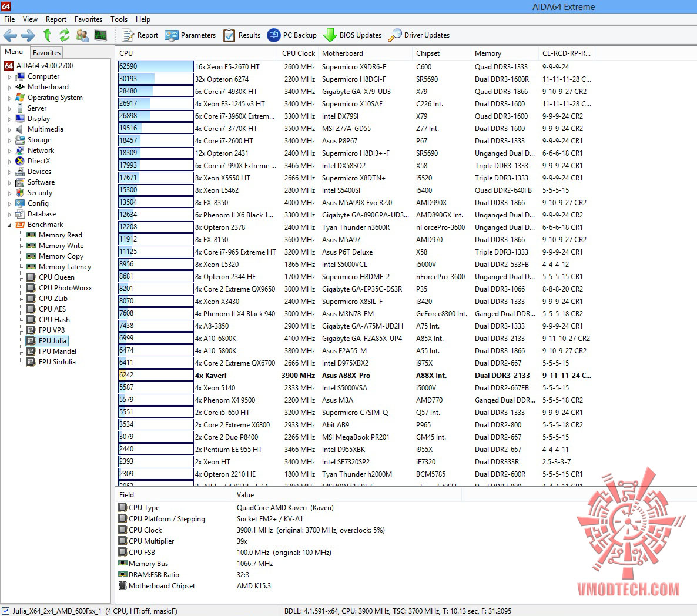Image resolution: width=697 pixels, height=616 pixels.
Task: Sort by the Chipset column header
Action: [442, 53]
